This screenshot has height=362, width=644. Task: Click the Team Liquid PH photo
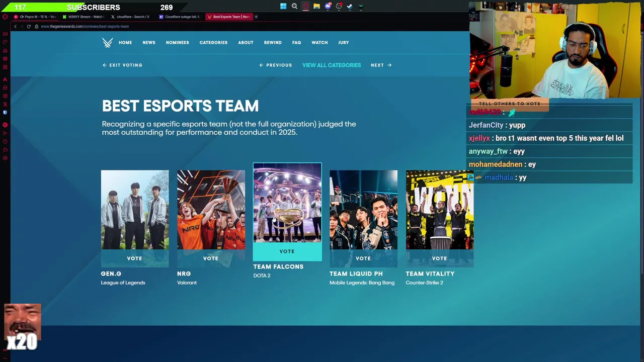pyautogui.click(x=363, y=210)
